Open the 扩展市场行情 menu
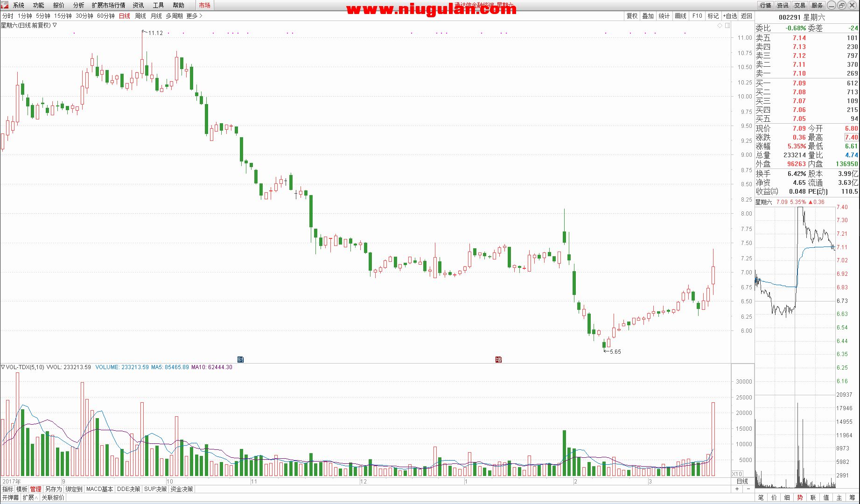The width and height of the screenshot is (860, 504). coord(109,5)
